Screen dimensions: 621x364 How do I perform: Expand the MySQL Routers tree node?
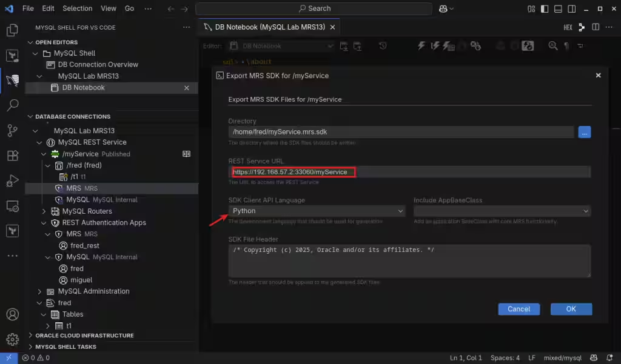click(x=44, y=211)
